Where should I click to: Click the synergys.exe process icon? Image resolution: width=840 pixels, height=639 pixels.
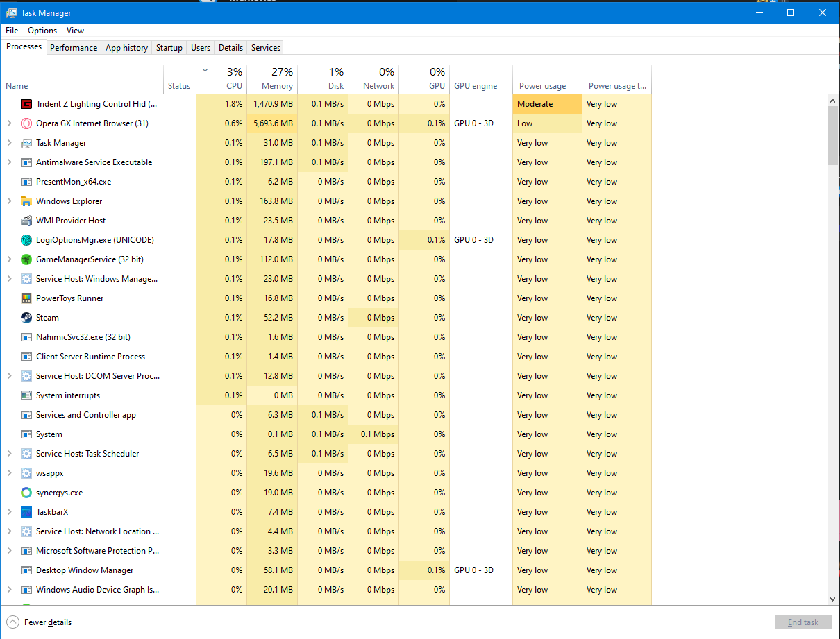[26, 493]
